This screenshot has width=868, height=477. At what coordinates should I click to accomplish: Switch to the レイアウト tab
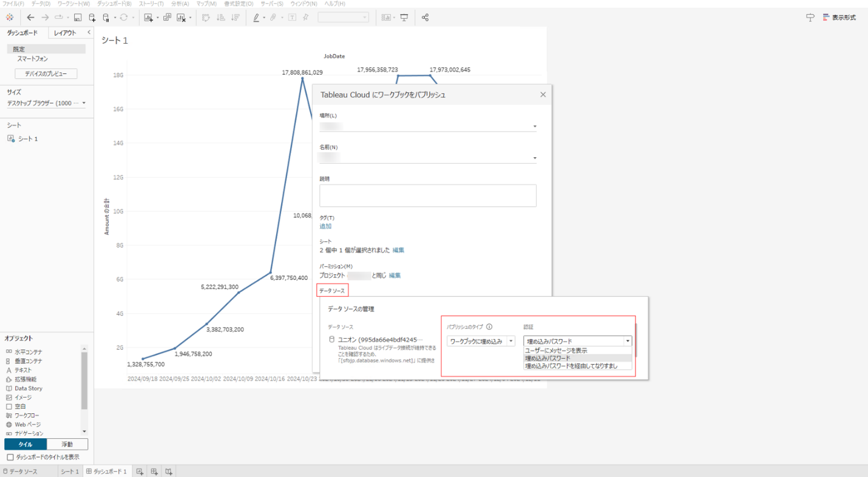(x=65, y=33)
